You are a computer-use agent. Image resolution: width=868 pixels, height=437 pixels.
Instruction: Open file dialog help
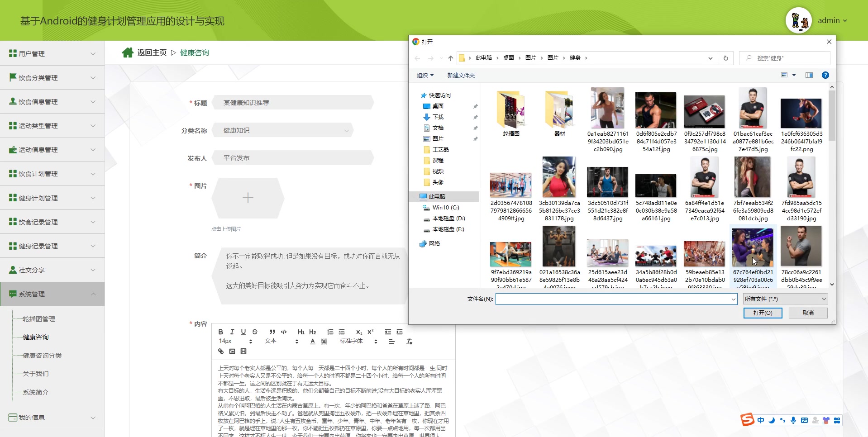tap(825, 75)
